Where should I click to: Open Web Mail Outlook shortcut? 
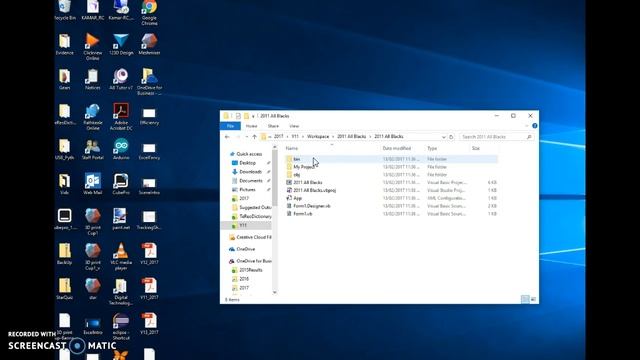(93, 184)
